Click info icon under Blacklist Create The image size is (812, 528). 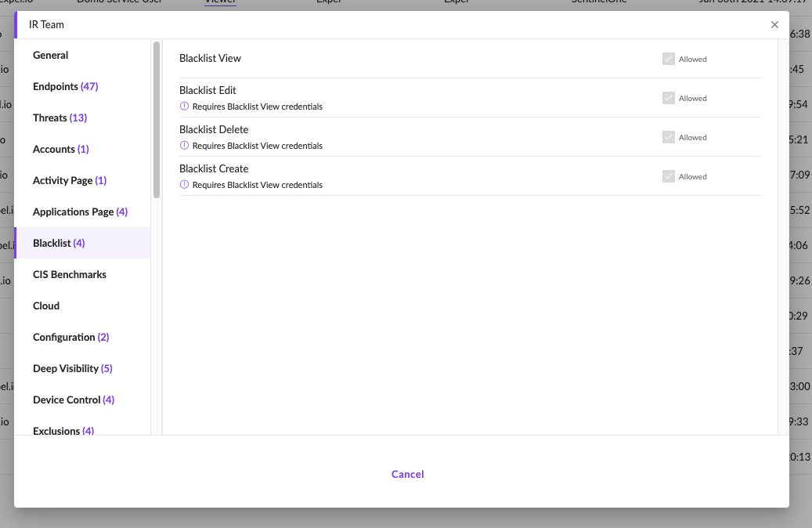coord(184,184)
